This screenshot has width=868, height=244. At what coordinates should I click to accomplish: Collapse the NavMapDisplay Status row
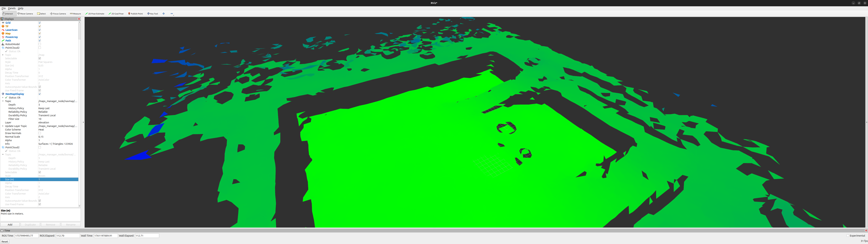point(3,97)
